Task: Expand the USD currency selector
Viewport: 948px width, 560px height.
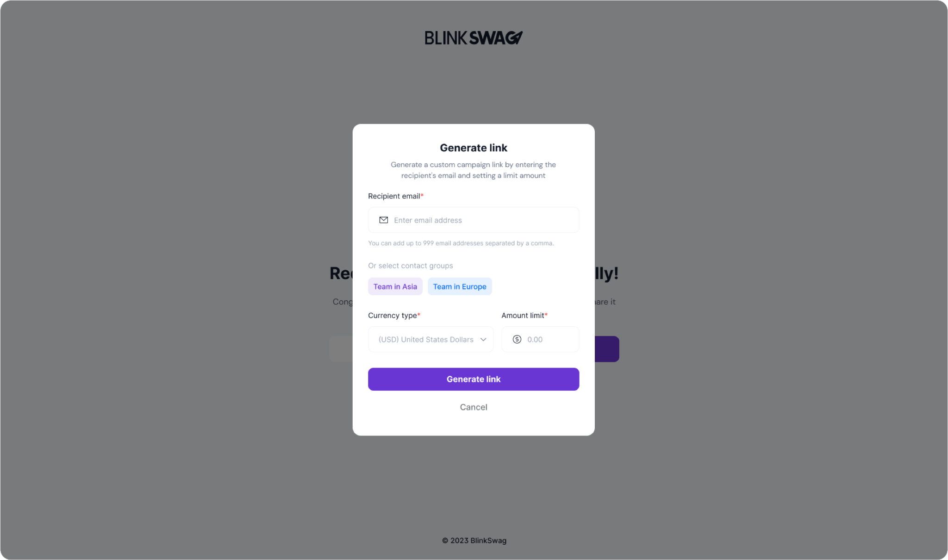Action: tap(432, 339)
